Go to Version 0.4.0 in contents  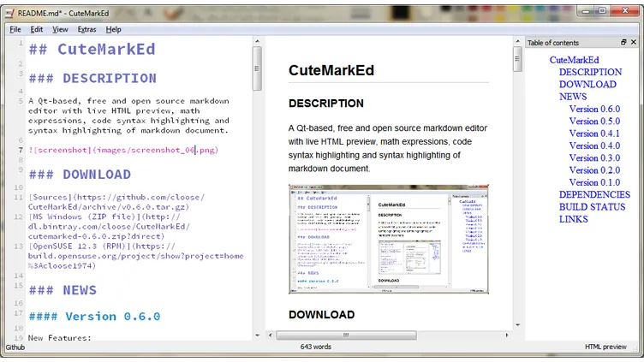594,146
